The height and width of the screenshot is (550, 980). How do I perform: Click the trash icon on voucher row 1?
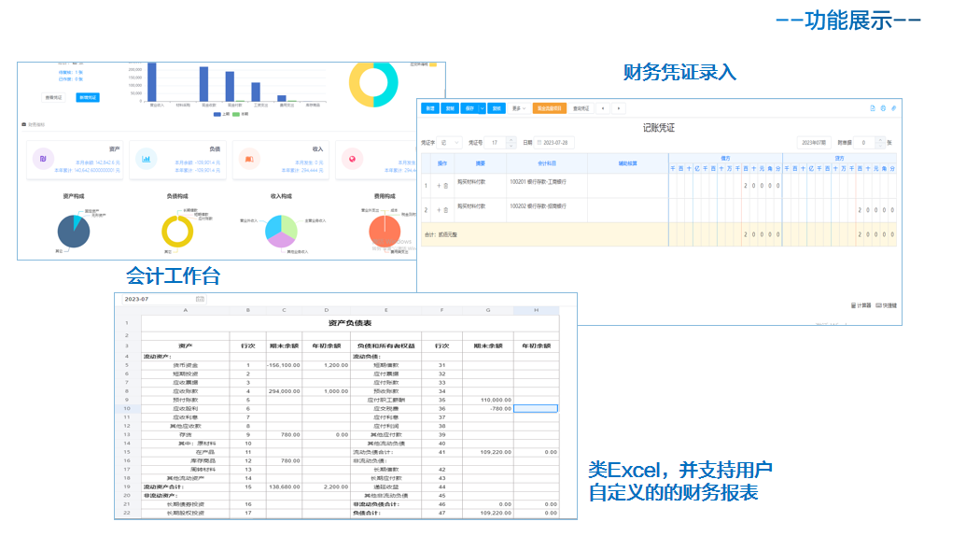(x=445, y=186)
